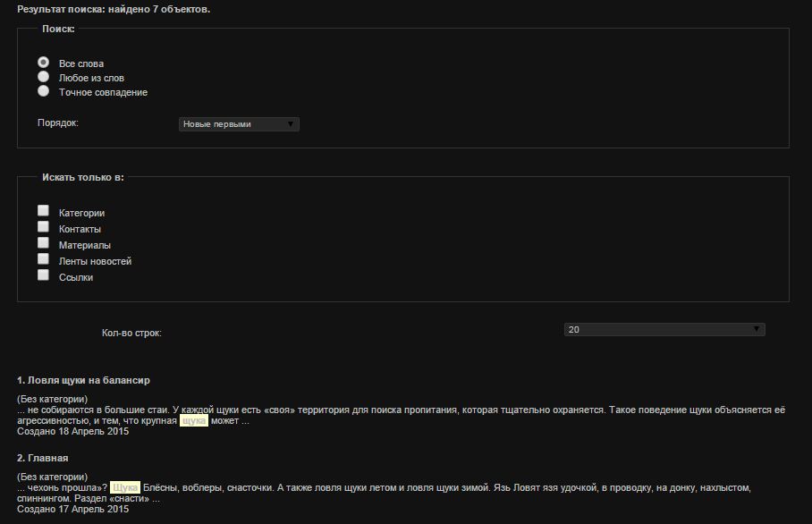This screenshot has height=524, width=812.
Task: Click the 'Материалы' label text
Action: [84, 245]
